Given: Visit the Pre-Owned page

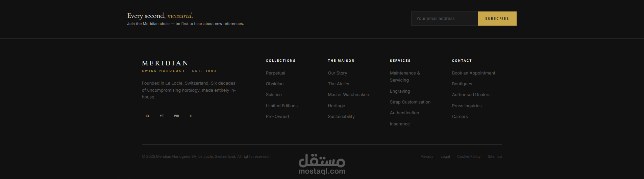Looking at the screenshot, I should pos(277,117).
